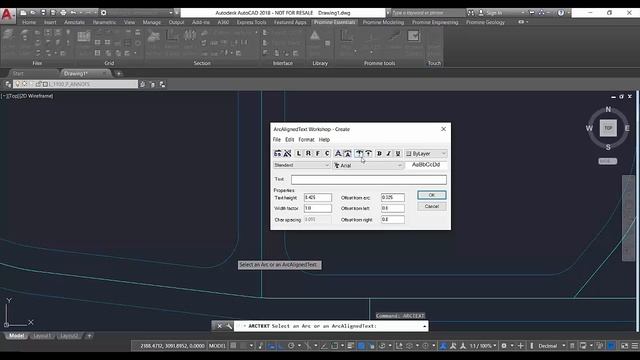
Task: Open the Arial font dropdown
Action: coord(368,165)
